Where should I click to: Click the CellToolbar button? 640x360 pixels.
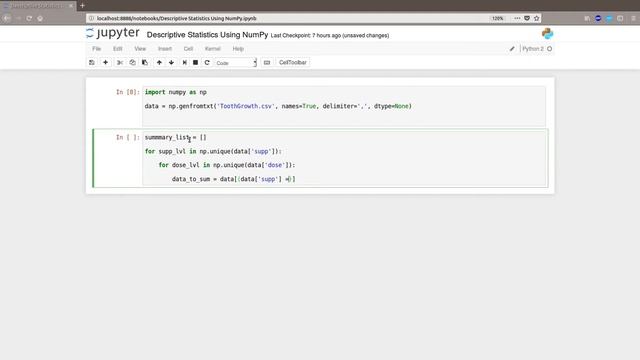[293, 62]
